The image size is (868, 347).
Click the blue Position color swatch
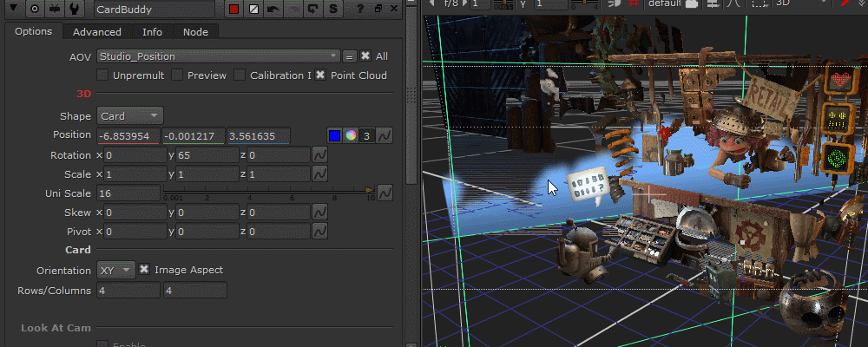click(x=334, y=135)
